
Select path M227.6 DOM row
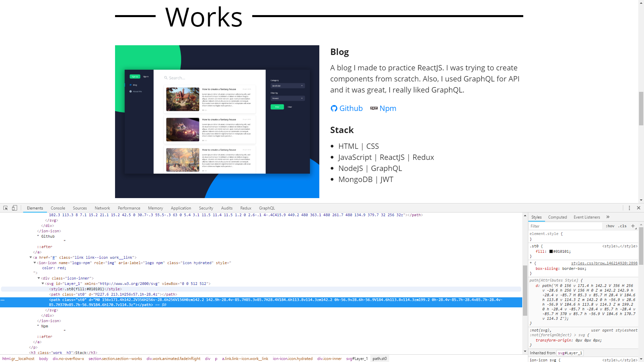[262, 295]
